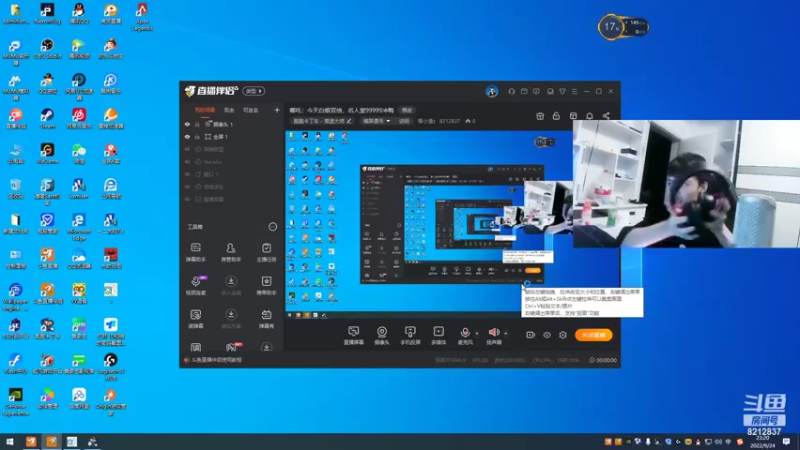Open the hamburger menu in the title bar
This screenshot has height=450, width=800.
tap(574, 91)
